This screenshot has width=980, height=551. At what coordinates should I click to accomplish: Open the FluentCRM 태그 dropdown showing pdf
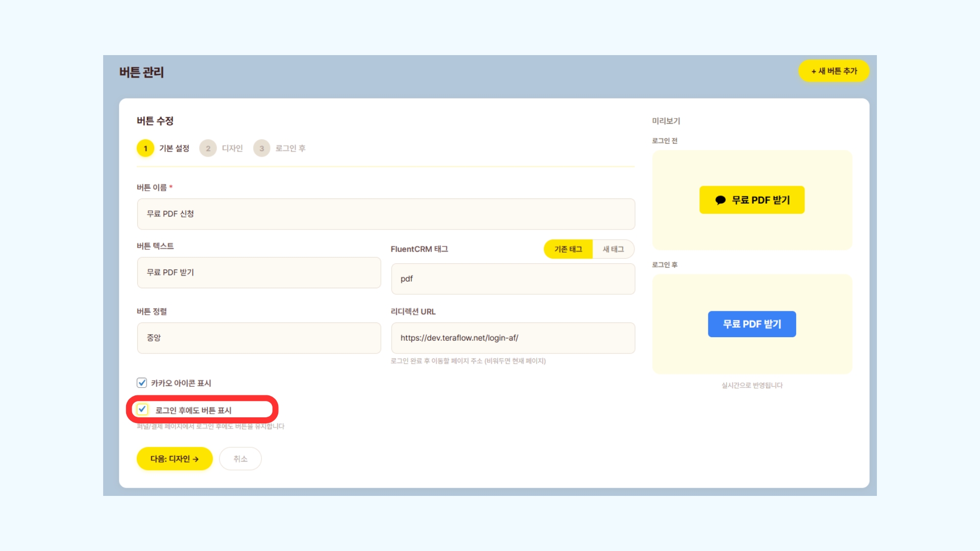point(513,279)
